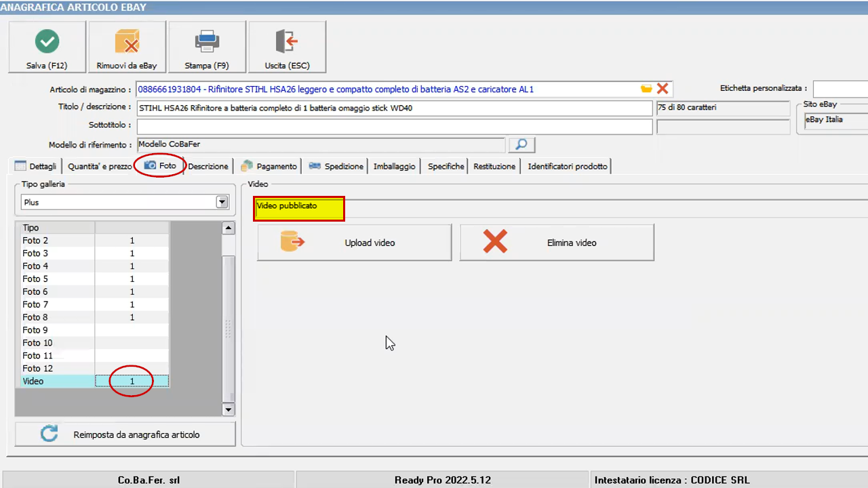Viewport: 868px width, 488px height.
Task: Click the 75 di 80 caratteri counter
Action: [x=722, y=108]
